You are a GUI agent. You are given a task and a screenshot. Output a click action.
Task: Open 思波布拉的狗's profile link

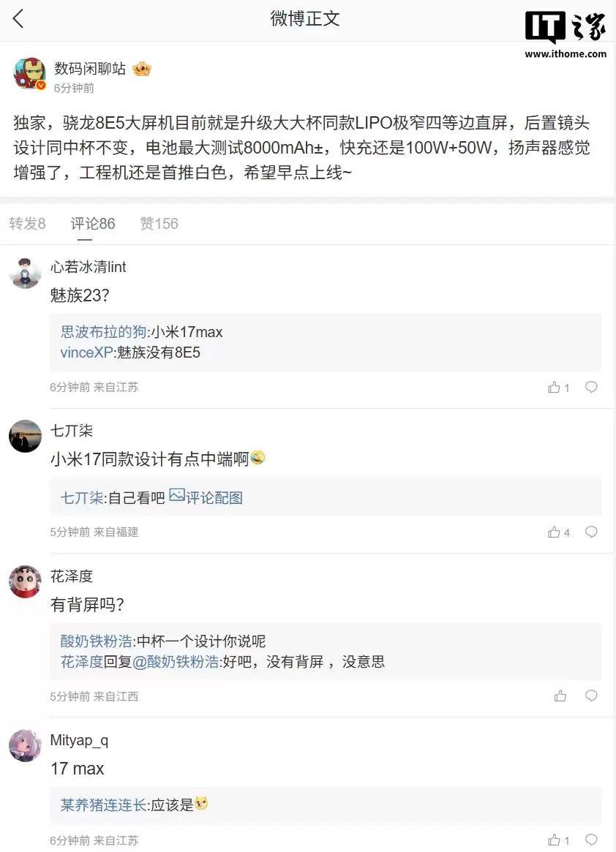pos(104,331)
